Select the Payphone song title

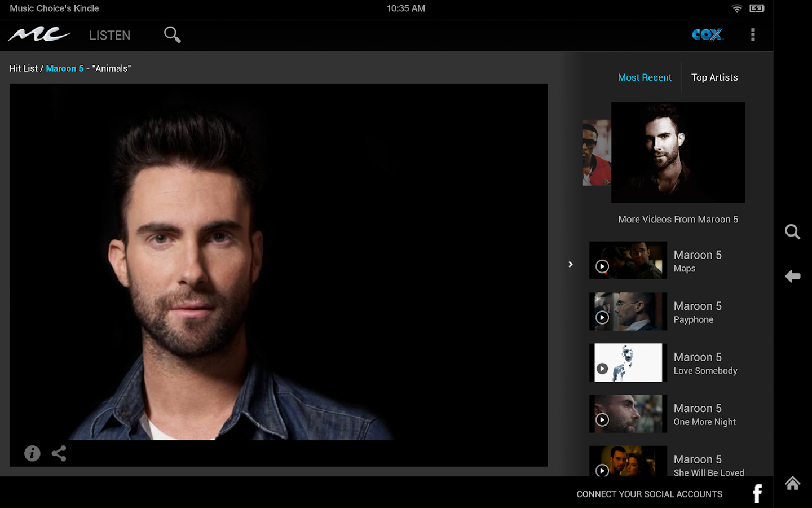point(694,320)
